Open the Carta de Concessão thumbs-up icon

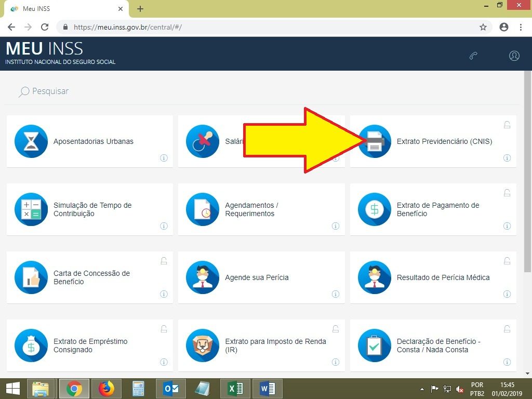pos(31,277)
